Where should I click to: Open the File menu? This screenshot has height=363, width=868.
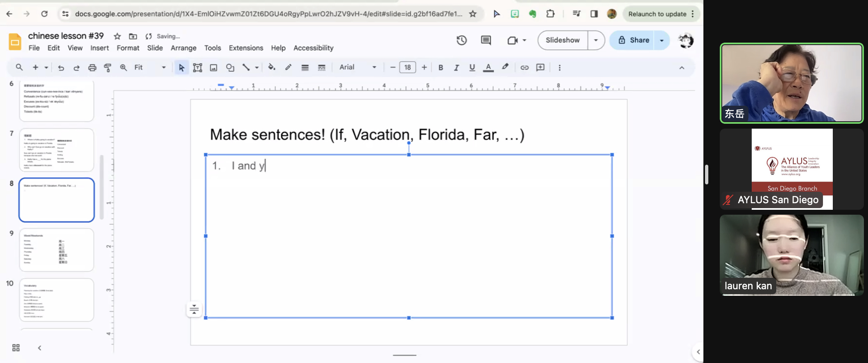34,48
